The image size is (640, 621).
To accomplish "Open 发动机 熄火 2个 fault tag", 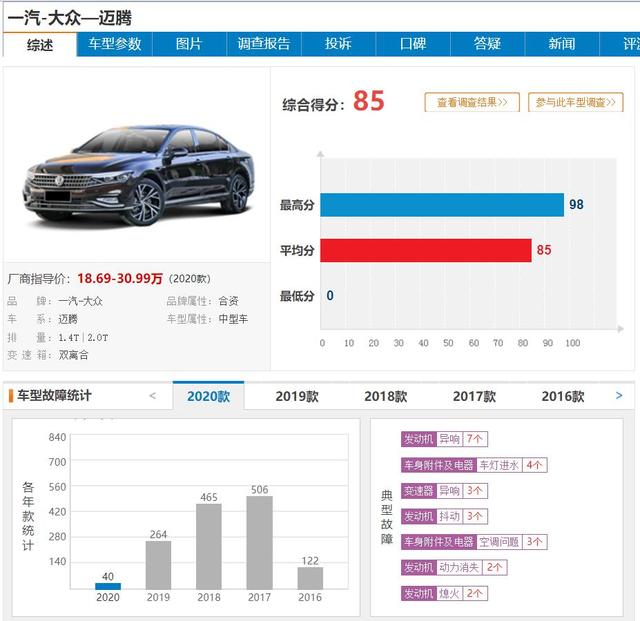I will coord(444,593).
